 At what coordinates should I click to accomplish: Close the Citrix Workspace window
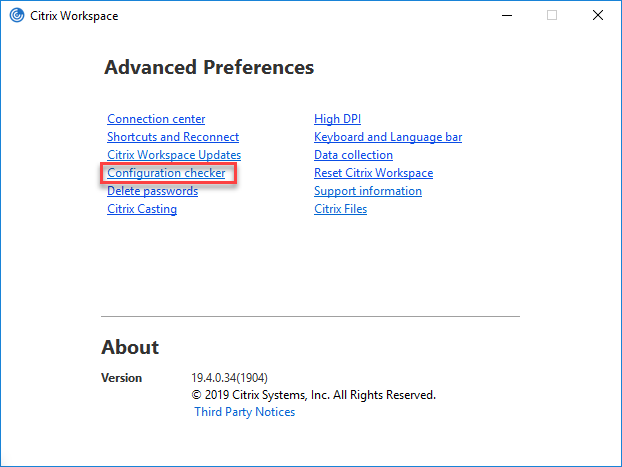click(x=598, y=15)
